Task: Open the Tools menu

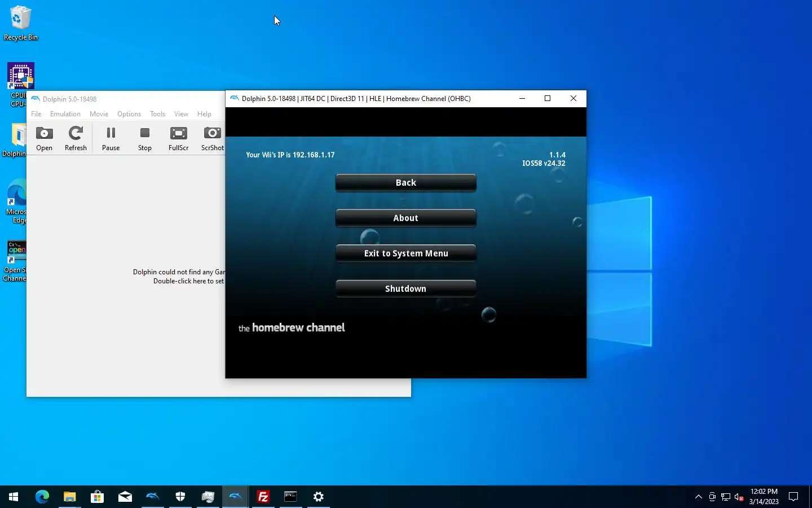Action: click(157, 114)
